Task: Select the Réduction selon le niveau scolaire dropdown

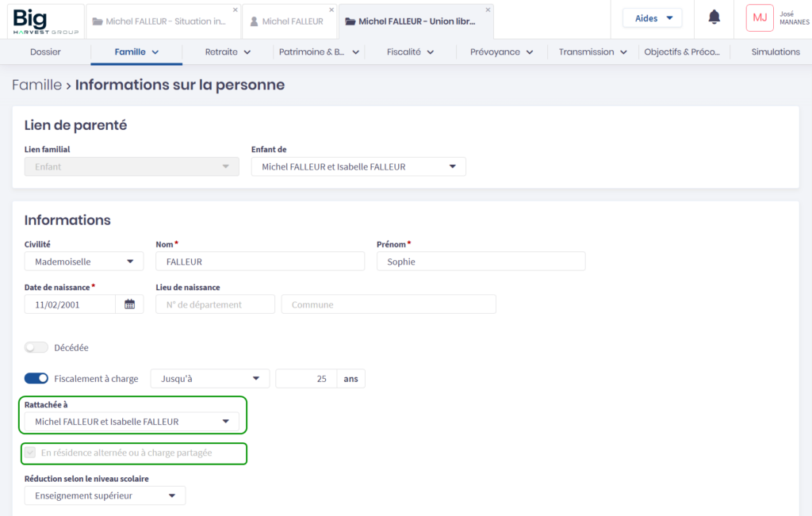Action: pos(105,495)
